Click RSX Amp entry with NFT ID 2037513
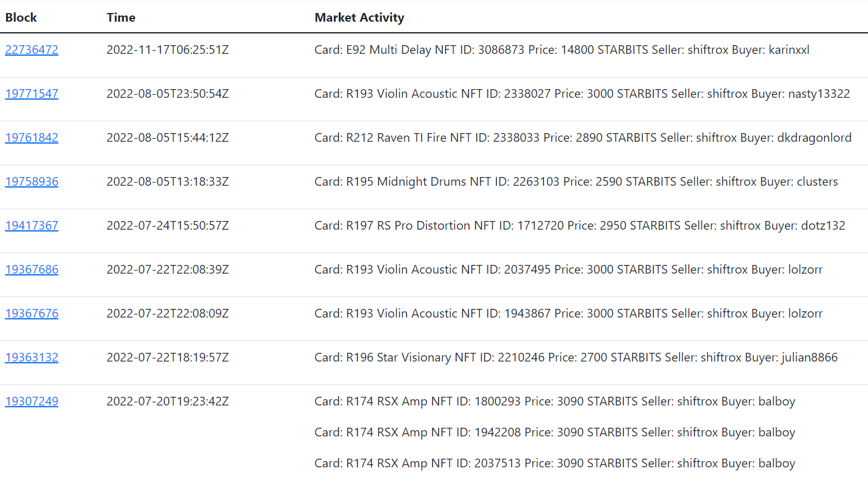 pos(555,463)
